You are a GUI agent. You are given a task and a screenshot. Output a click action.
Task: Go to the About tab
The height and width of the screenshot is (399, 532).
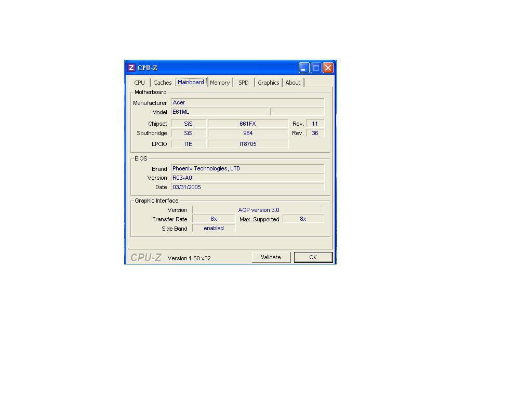(293, 83)
